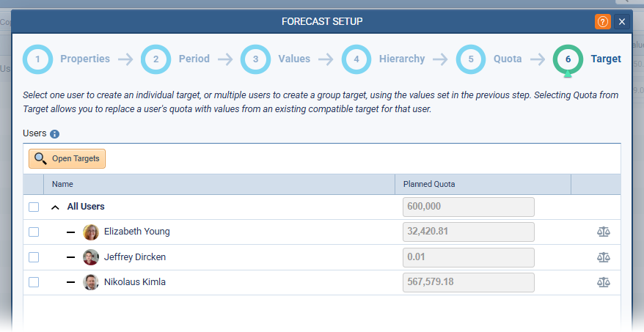Click Jeffrey Dircken's avatar picture
The height and width of the screenshot is (332, 644).
91,257
